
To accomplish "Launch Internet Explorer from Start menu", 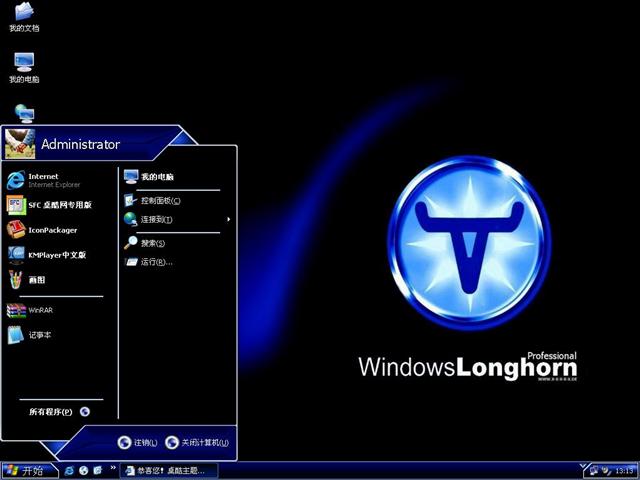I will (x=44, y=180).
